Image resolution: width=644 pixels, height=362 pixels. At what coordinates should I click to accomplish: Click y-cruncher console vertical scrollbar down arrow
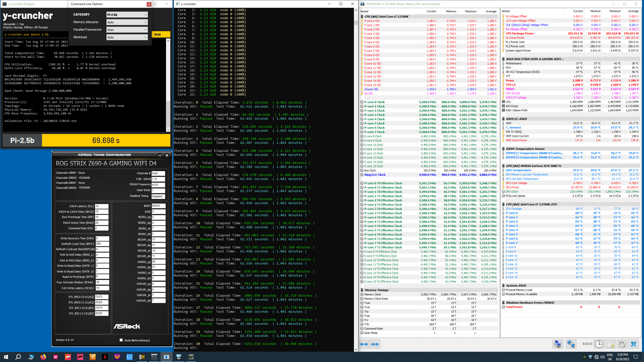[x=356, y=349]
